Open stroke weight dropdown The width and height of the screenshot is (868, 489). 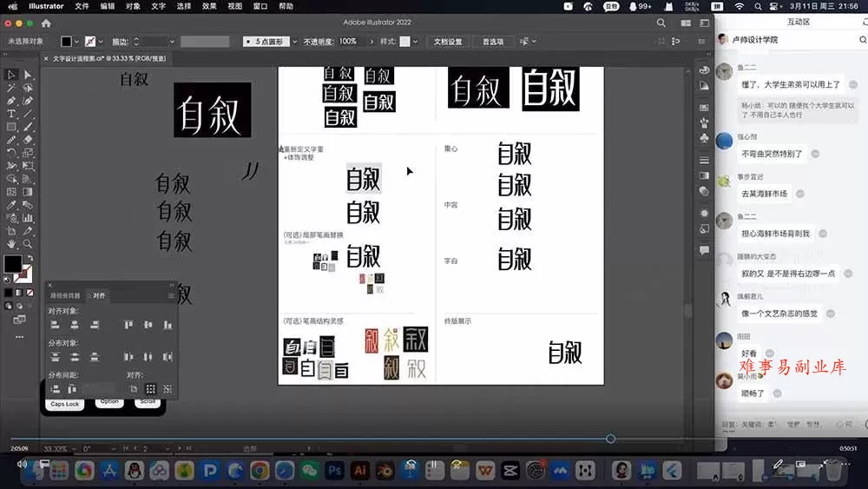pos(172,42)
